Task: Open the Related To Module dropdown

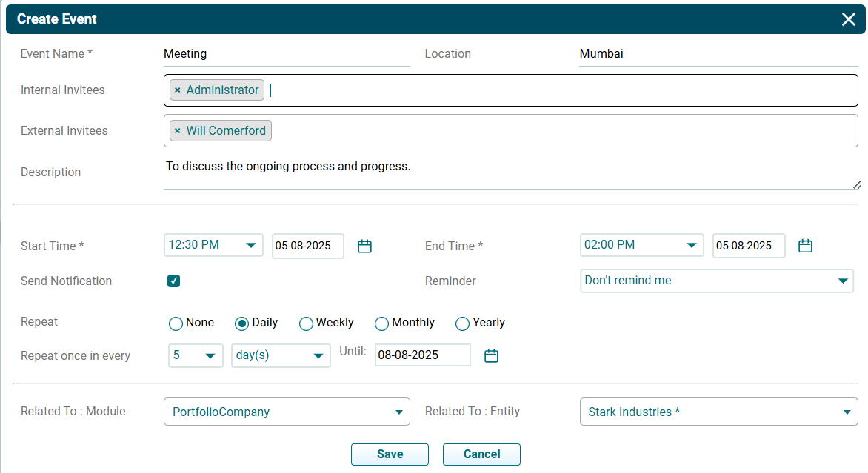Action: [x=286, y=412]
